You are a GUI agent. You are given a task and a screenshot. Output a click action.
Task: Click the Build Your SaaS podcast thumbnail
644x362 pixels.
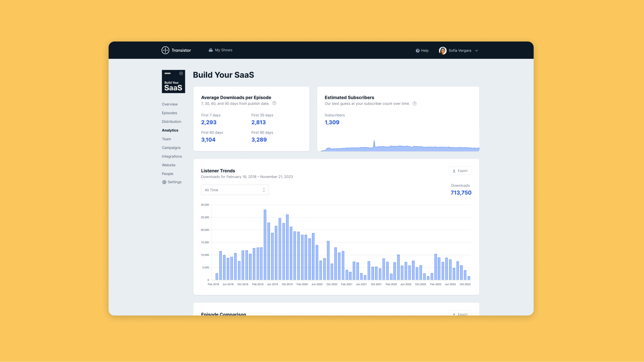[173, 81]
